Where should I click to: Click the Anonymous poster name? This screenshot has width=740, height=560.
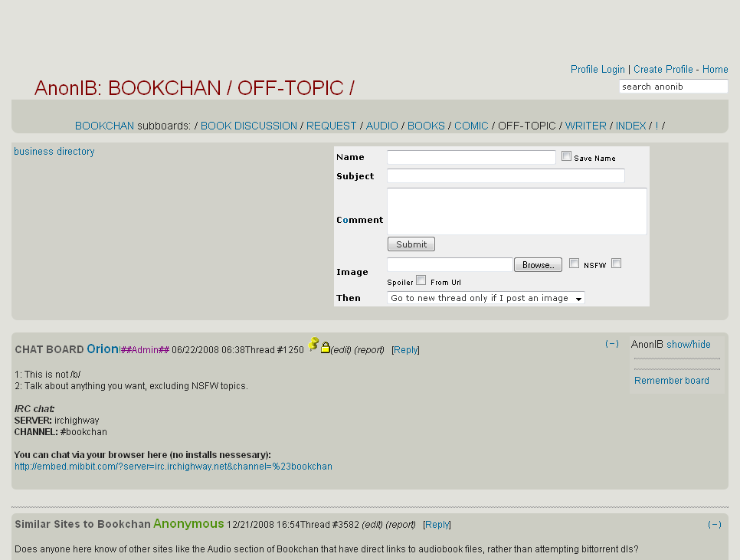click(x=188, y=524)
